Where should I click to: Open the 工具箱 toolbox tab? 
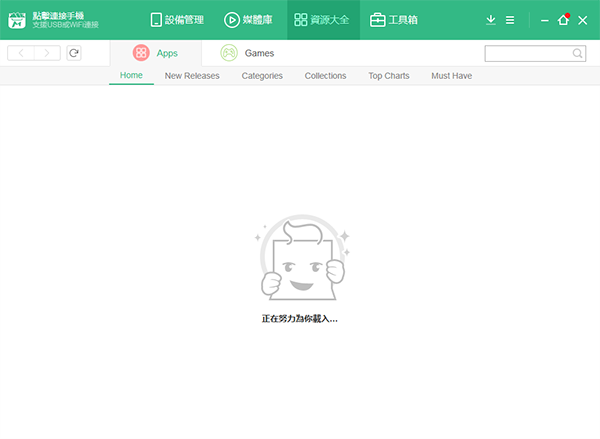(x=394, y=20)
